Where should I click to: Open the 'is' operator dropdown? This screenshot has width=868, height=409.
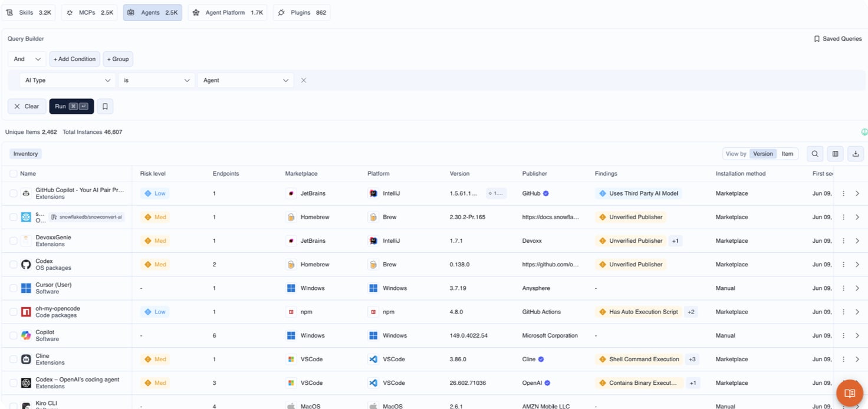tap(156, 80)
